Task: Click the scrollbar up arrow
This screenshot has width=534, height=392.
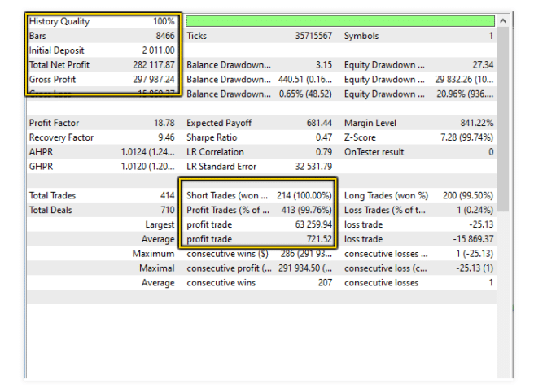Action: click(x=505, y=20)
